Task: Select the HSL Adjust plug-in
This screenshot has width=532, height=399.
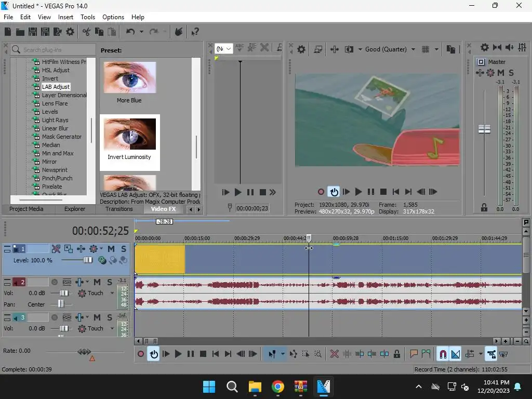Action: pos(56,70)
